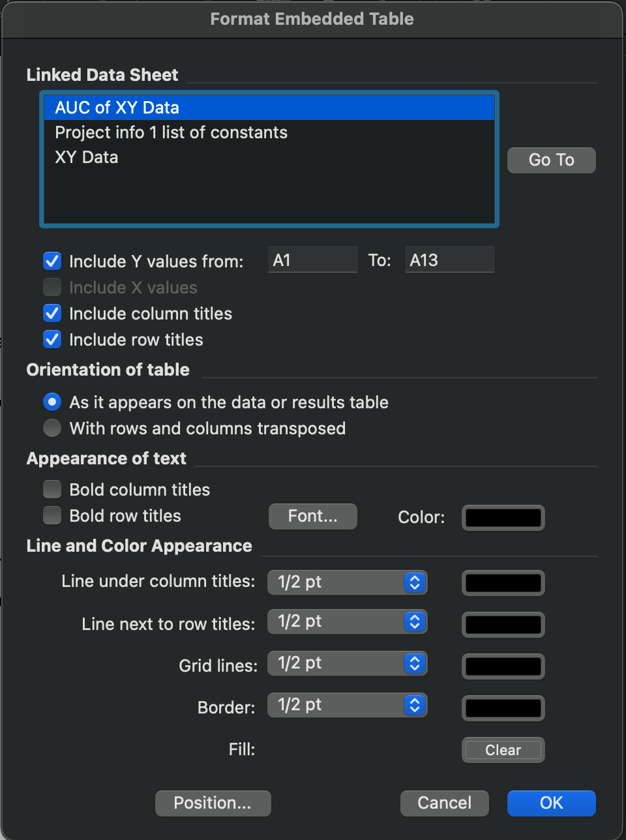626x840 pixels.
Task: Select Project info 1 list of constants
Action: [171, 132]
